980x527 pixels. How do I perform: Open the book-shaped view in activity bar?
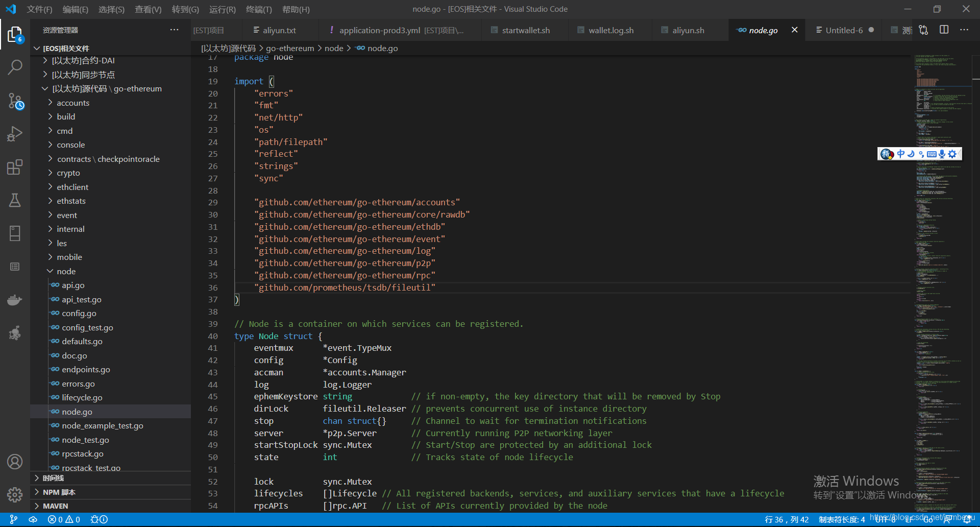pos(15,233)
